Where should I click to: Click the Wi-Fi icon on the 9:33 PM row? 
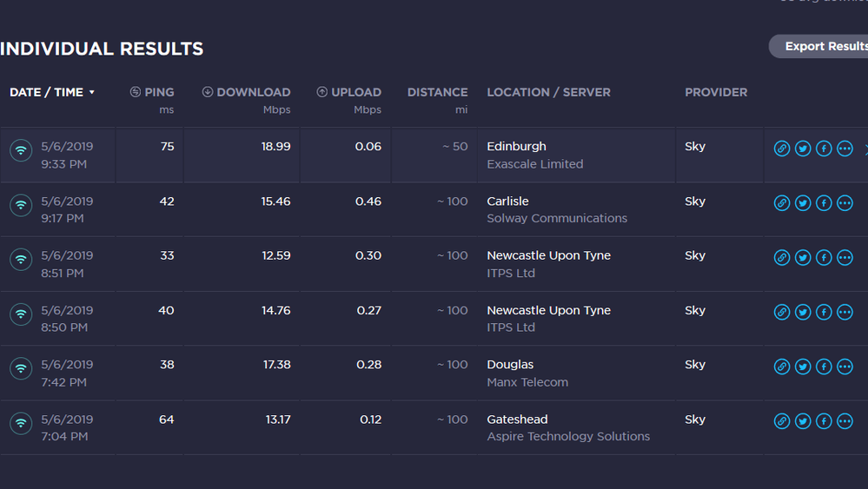[x=21, y=150]
